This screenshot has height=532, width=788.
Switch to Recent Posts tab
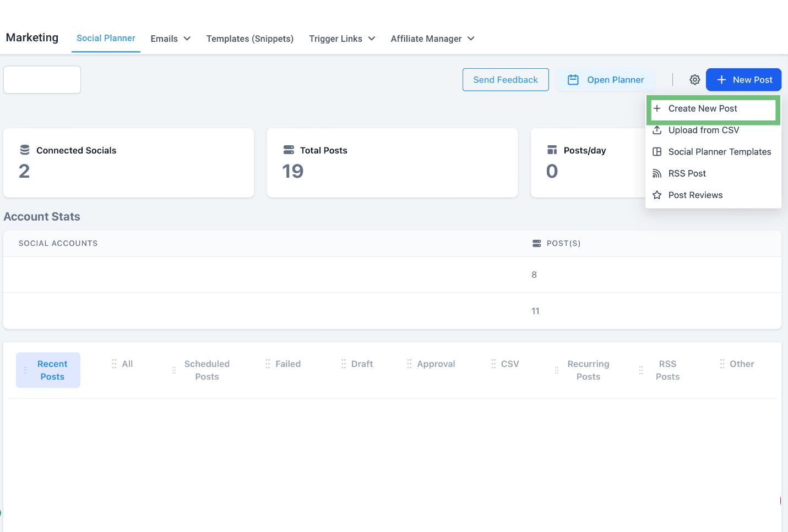[48, 370]
